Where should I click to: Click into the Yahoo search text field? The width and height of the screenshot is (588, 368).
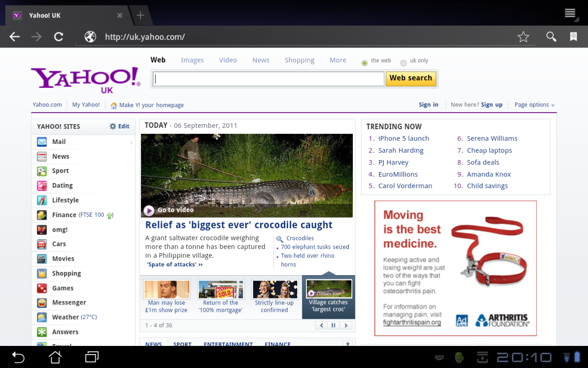[268, 79]
